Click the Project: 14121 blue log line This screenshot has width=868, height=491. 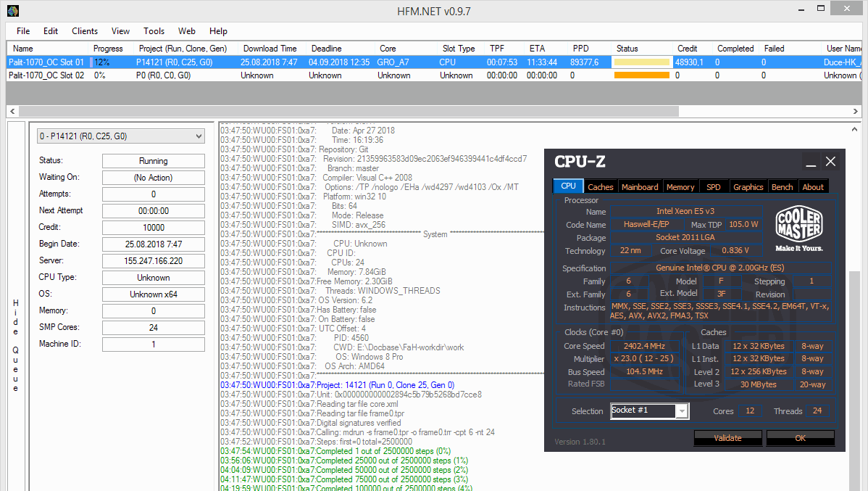pyautogui.click(x=337, y=385)
